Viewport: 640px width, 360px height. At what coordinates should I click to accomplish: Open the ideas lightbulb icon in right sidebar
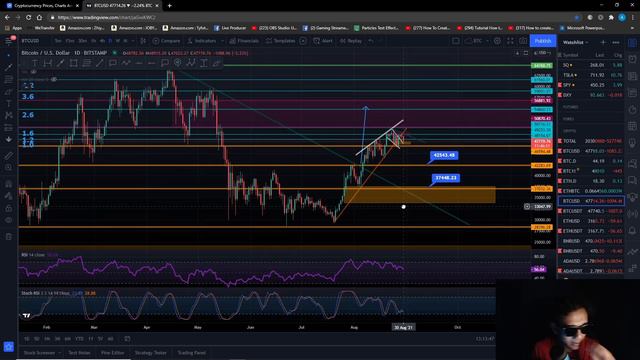(x=632, y=143)
